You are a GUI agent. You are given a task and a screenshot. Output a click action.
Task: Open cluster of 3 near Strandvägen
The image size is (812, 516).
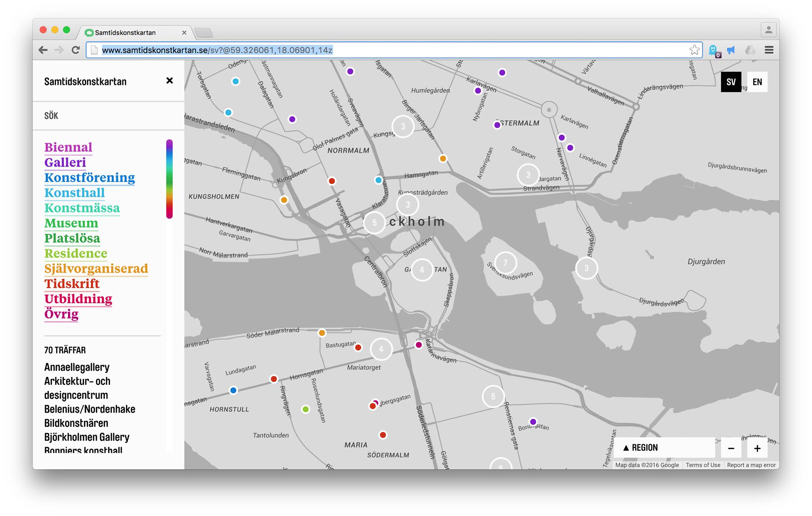528,175
